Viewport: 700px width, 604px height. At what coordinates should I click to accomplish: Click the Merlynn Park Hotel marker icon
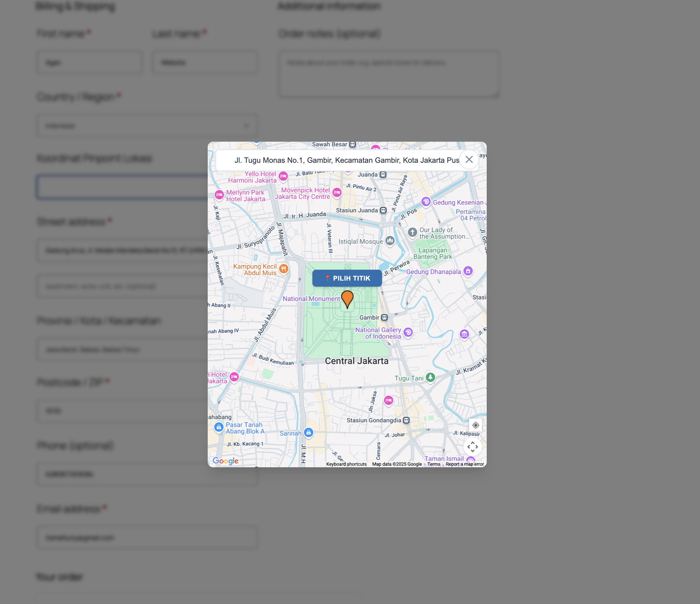click(219, 195)
